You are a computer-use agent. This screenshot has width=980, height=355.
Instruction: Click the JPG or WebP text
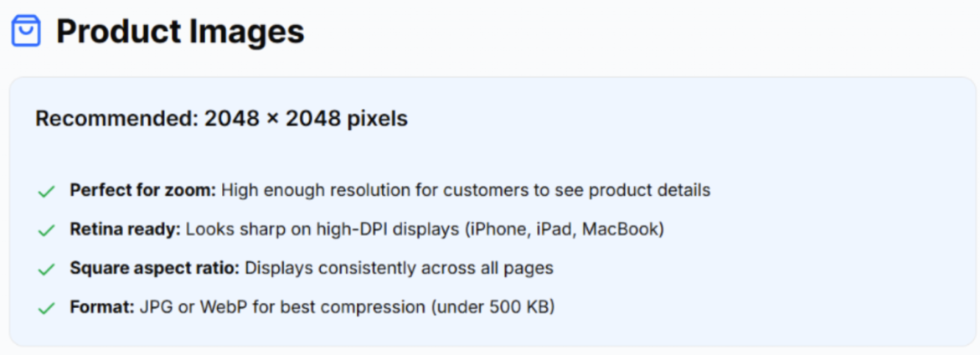pyautogui.click(x=185, y=307)
